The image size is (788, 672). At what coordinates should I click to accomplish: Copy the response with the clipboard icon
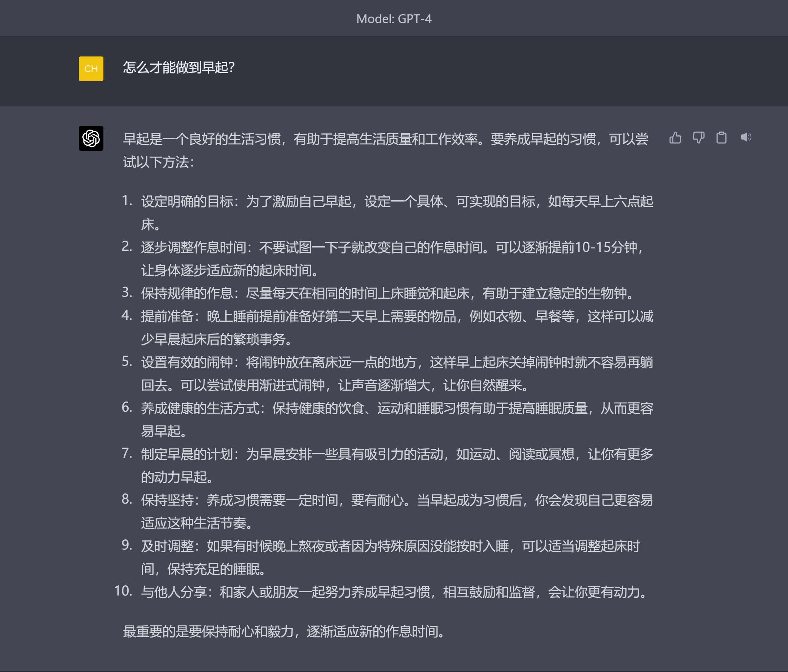pos(721,137)
